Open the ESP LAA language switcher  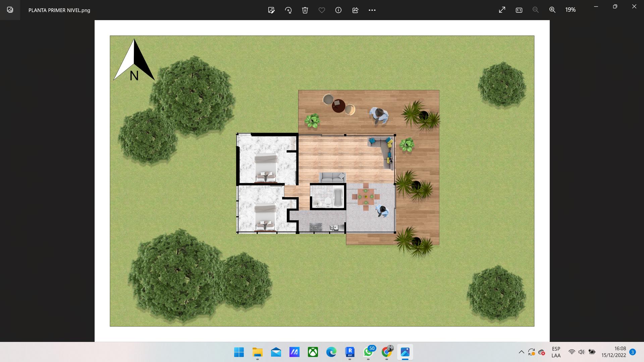[x=556, y=352]
